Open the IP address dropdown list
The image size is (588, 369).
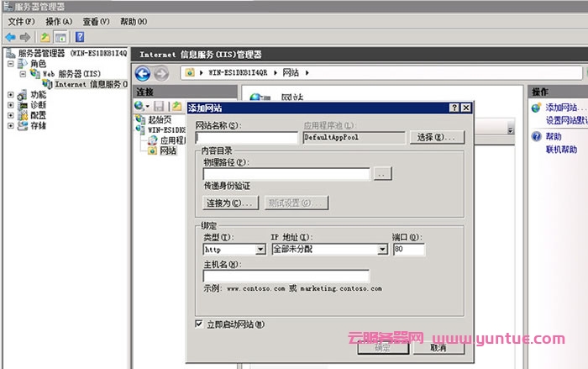(382, 250)
